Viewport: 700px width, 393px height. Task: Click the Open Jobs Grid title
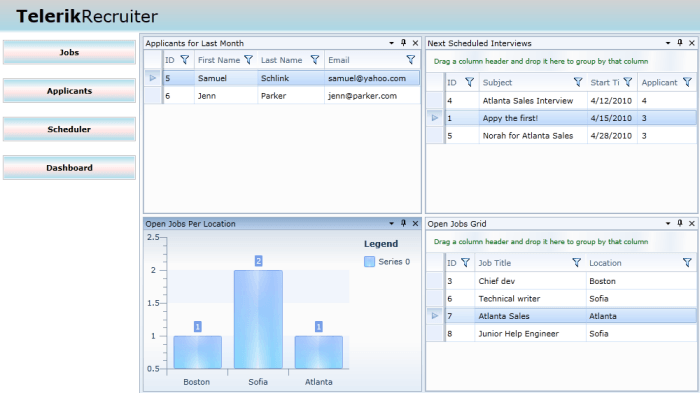pos(457,224)
